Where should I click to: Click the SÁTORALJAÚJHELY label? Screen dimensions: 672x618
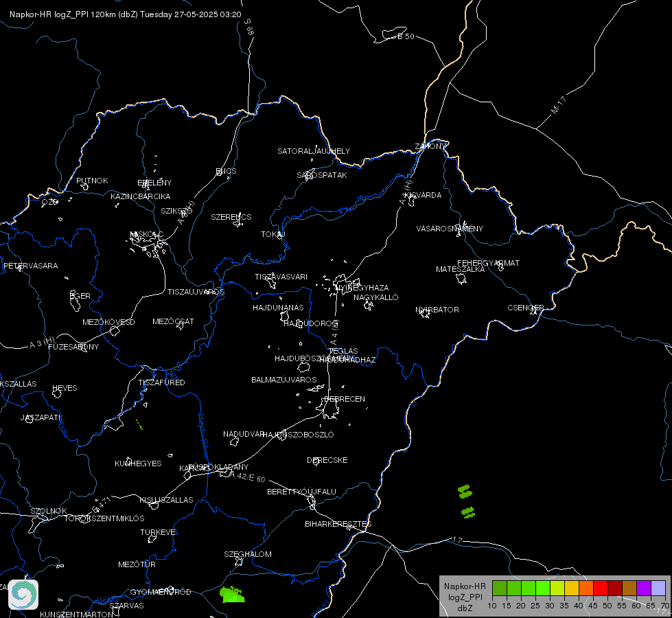(314, 151)
